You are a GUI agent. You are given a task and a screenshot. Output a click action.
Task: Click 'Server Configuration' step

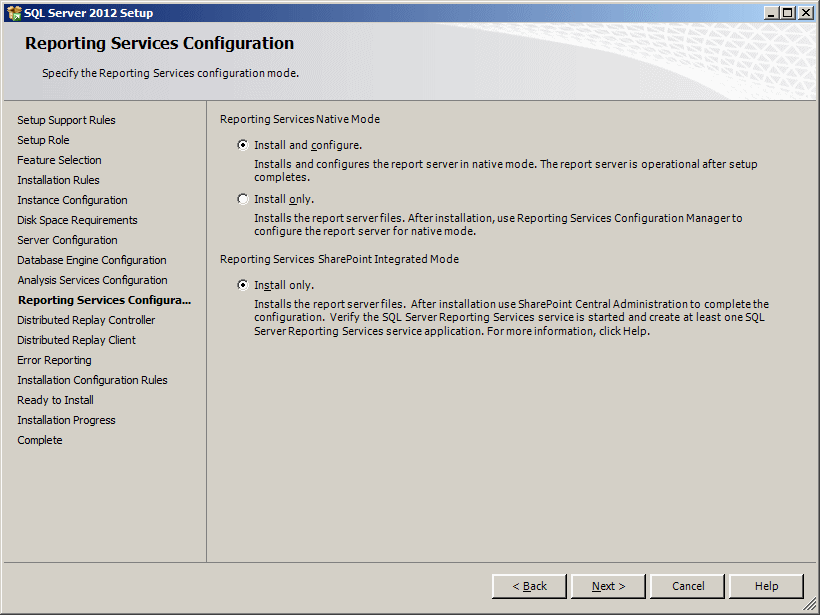(67, 240)
